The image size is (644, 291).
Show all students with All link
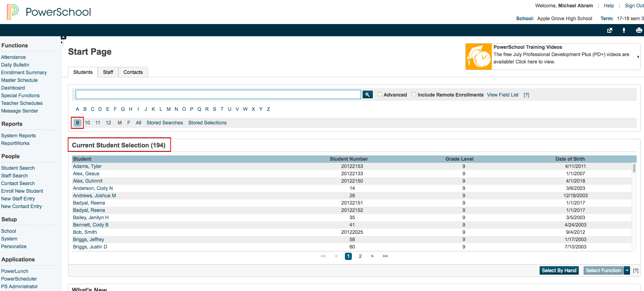click(139, 123)
